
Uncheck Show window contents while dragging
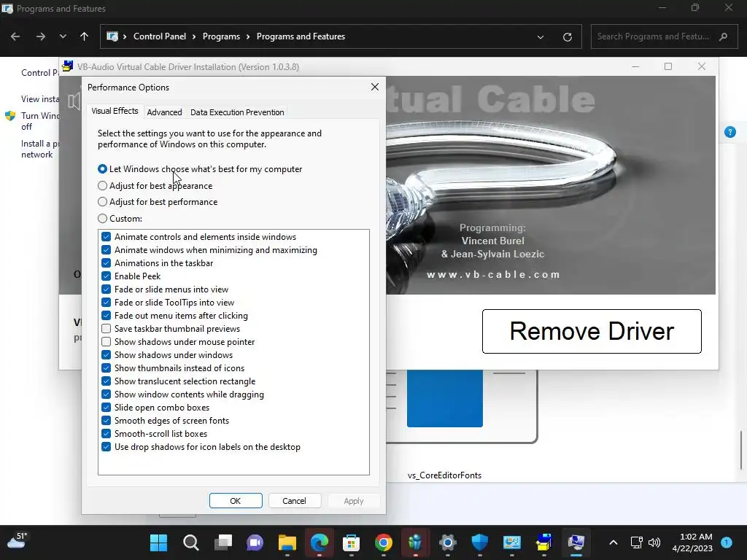107,394
